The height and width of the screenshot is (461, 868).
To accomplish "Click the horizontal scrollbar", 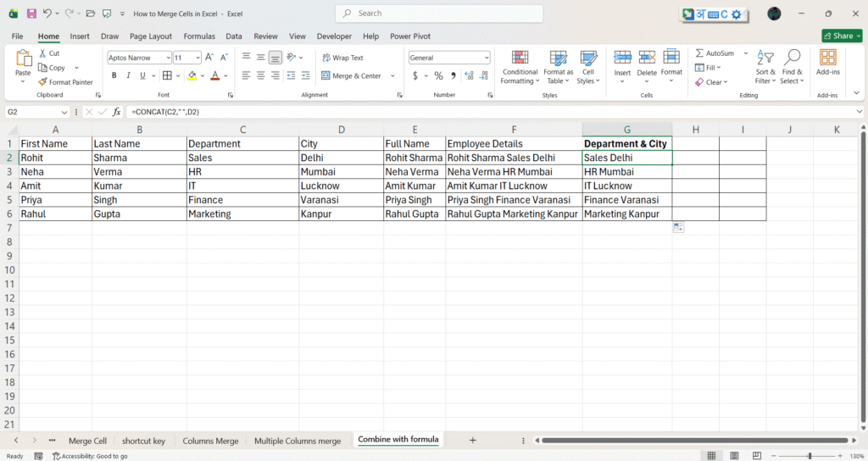I will tap(695, 441).
